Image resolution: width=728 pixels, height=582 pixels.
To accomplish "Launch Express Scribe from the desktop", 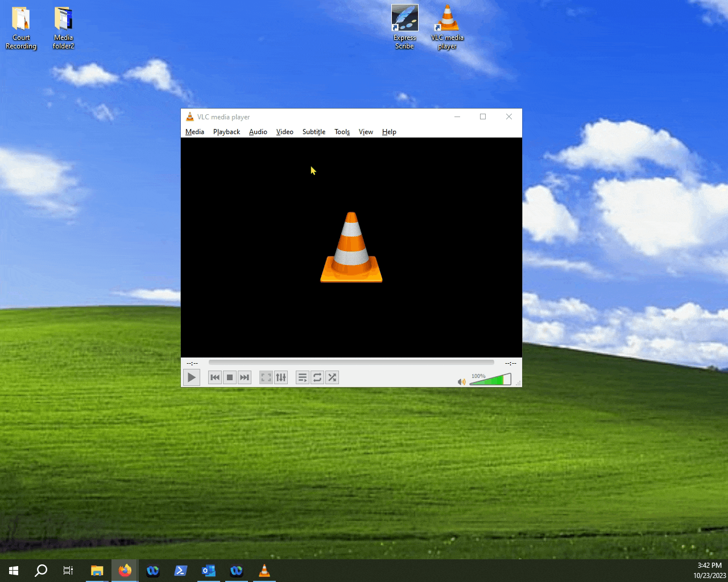I will (x=404, y=17).
